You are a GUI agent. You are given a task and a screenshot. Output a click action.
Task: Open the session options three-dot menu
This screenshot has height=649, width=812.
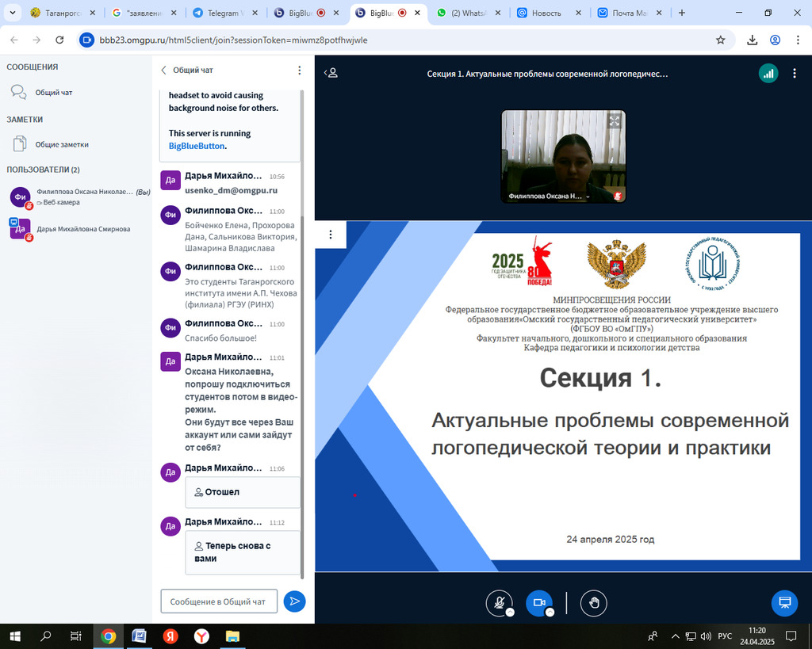(795, 73)
